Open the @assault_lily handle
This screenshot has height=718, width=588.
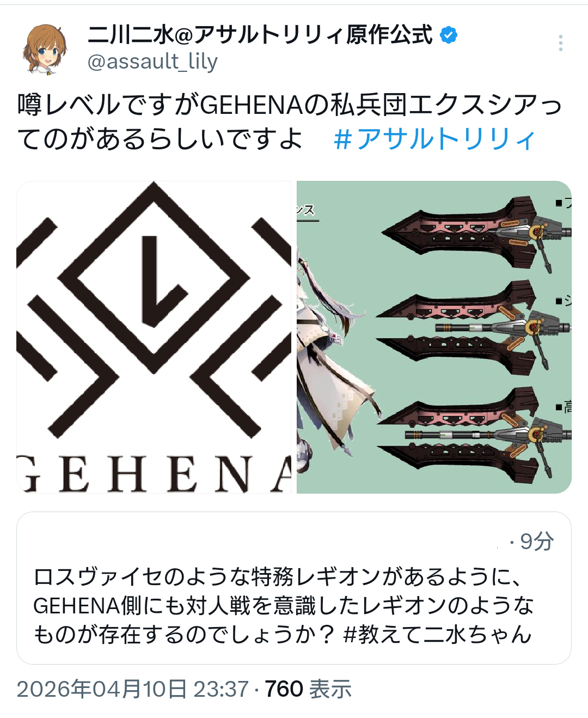tap(152, 62)
